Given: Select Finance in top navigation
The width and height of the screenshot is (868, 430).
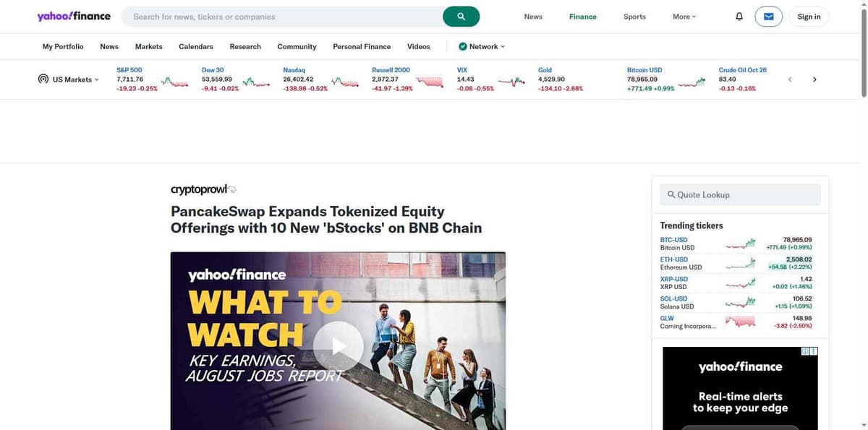Looking at the screenshot, I should pos(583,17).
